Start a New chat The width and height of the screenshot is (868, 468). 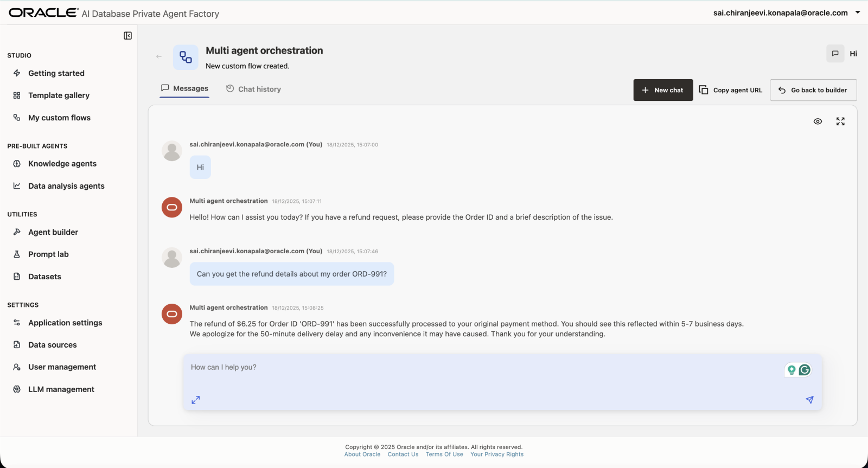663,90
